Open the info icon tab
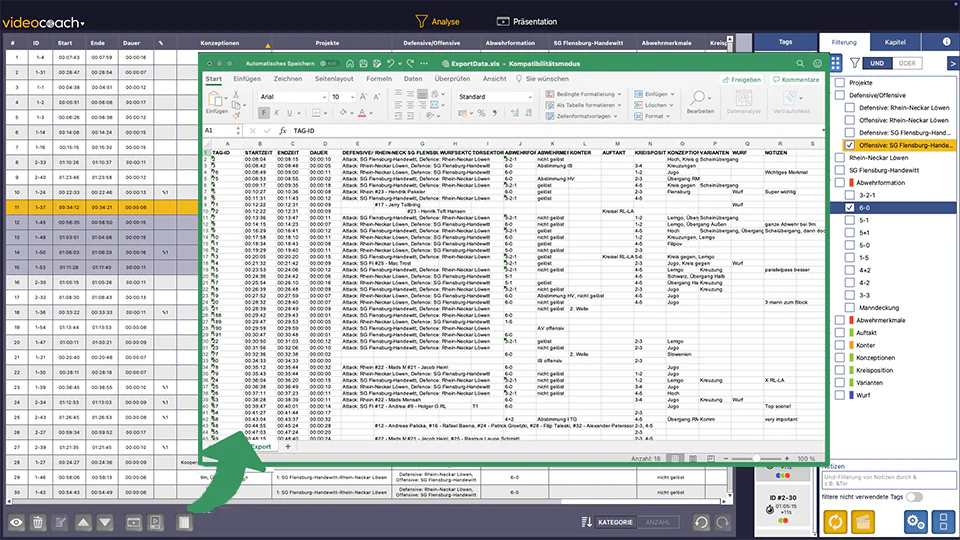The width and height of the screenshot is (960, 540). point(947,42)
